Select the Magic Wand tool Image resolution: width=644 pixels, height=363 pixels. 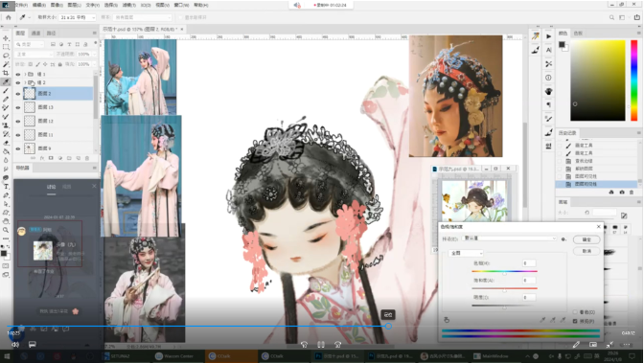[x=6, y=64]
